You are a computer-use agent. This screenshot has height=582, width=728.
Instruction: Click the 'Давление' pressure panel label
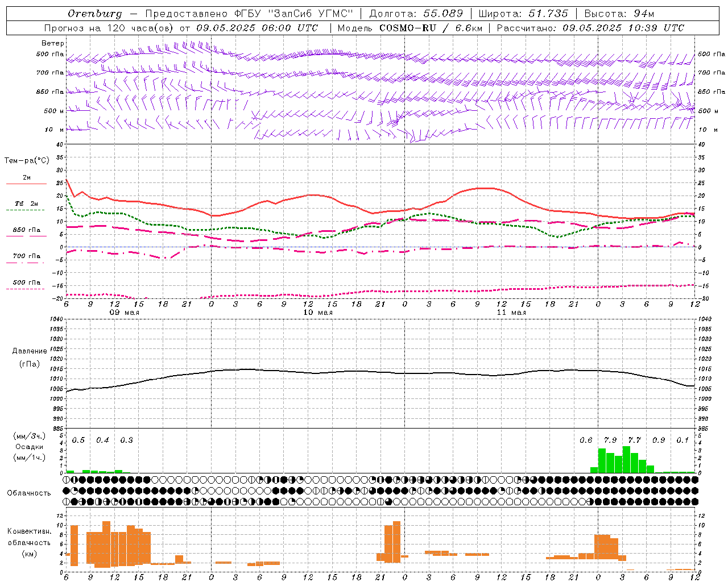30,351
